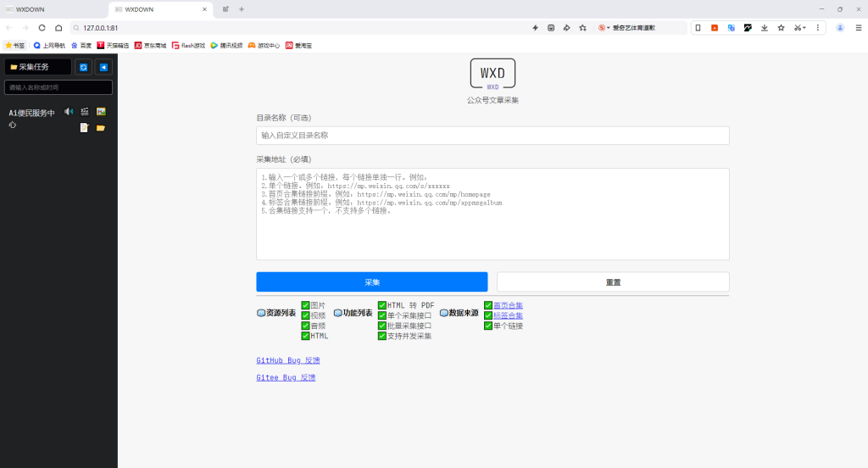This screenshot has width=868, height=468.
Task: Bookmark page with star icon in address bar
Action: [x=583, y=28]
